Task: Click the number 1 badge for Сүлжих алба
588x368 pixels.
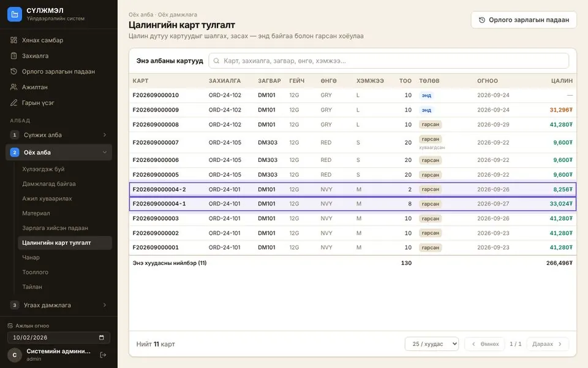Action: point(15,135)
